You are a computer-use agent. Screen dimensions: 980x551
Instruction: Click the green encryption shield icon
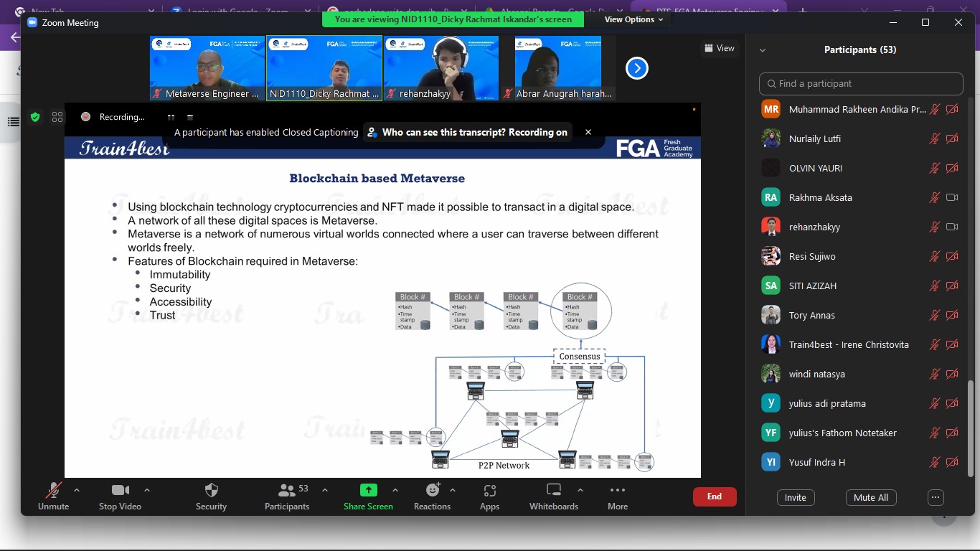click(x=35, y=117)
